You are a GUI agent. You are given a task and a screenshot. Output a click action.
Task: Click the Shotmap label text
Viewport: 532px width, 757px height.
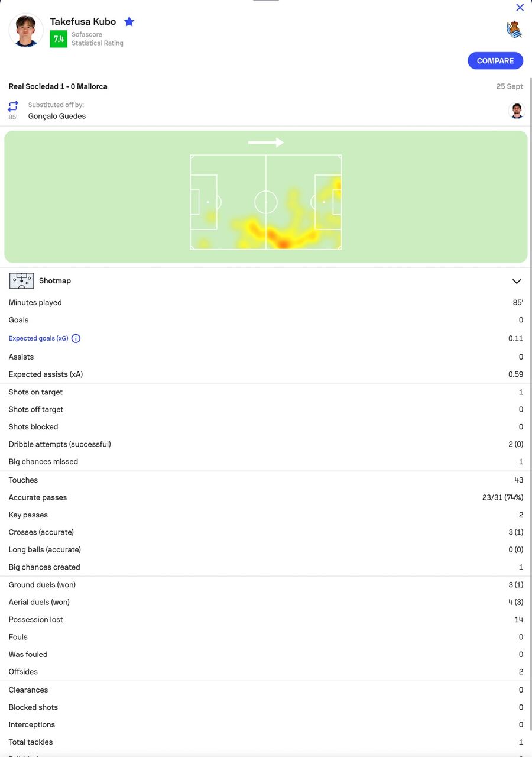(x=55, y=281)
